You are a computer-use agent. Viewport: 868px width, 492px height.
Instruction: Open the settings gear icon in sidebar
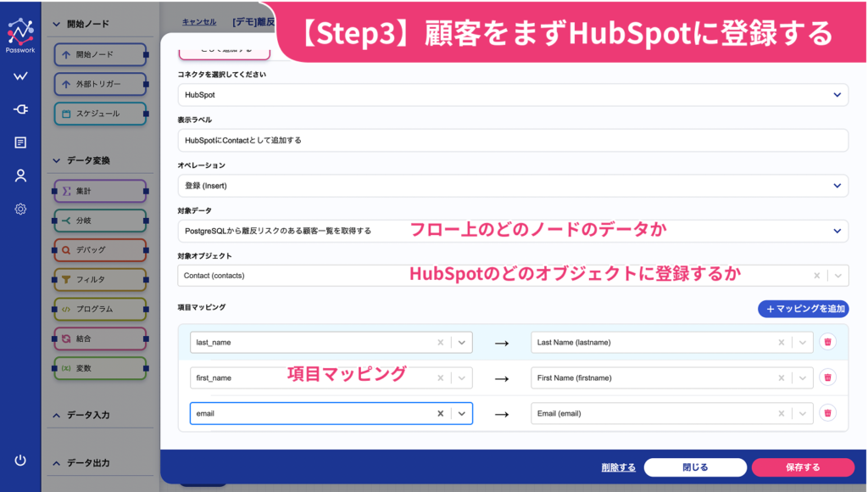[x=20, y=209]
